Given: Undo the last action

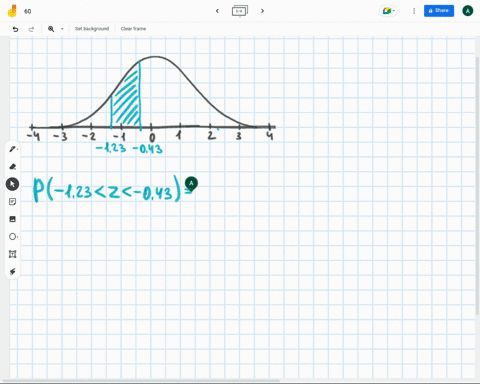Looking at the screenshot, I should [x=15, y=29].
